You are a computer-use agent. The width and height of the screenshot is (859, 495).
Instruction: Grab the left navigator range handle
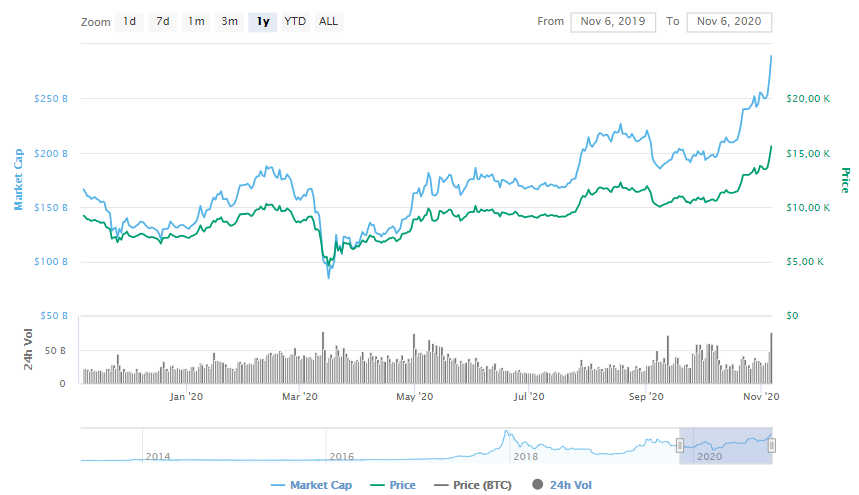pyautogui.click(x=679, y=445)
